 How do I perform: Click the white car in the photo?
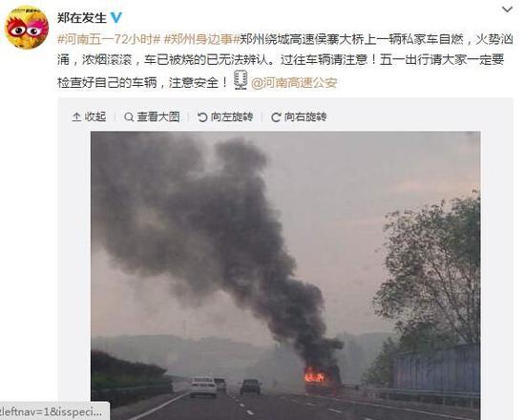[x=203, y=387]
